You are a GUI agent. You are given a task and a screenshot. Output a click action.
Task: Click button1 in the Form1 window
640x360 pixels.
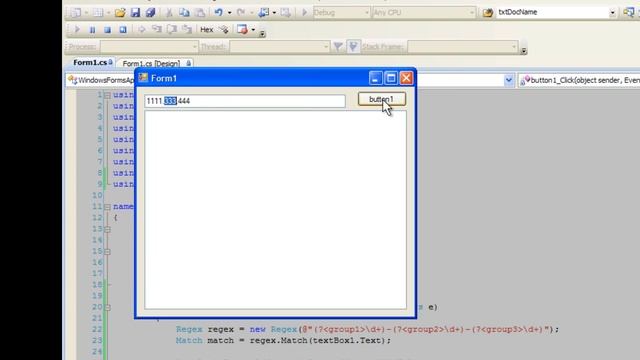[x=382, y=99]
